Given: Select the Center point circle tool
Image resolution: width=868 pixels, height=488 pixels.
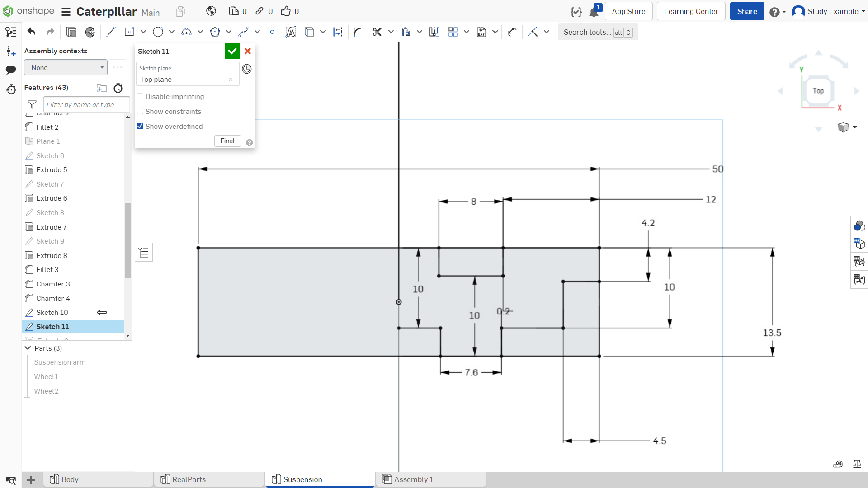Looking at the screenshot, I should [158, 32].
